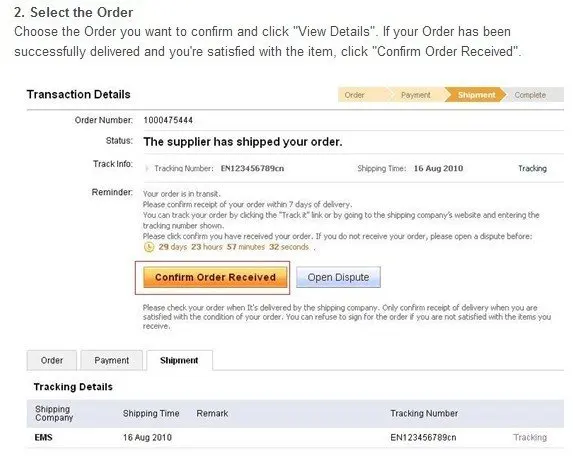573x467 pixels.
Task: Click the Complete progress step
Action: tap(530, 95)
